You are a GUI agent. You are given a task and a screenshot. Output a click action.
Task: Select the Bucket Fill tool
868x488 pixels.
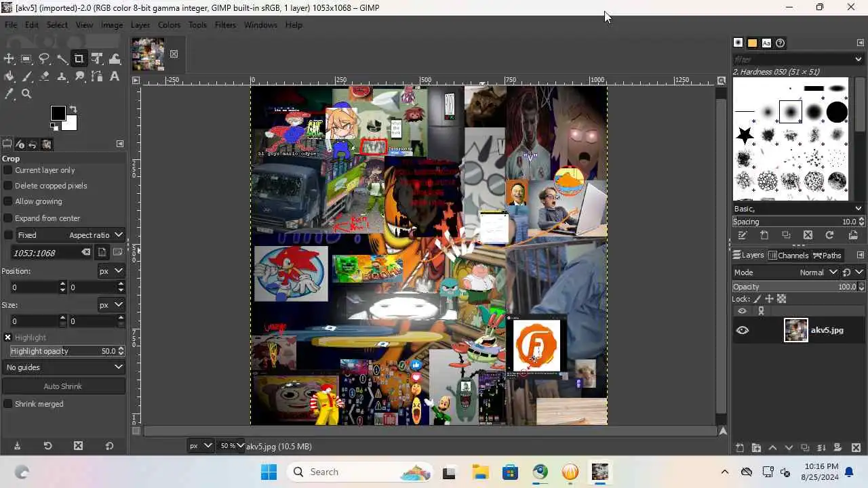click(x=9, y=77)
